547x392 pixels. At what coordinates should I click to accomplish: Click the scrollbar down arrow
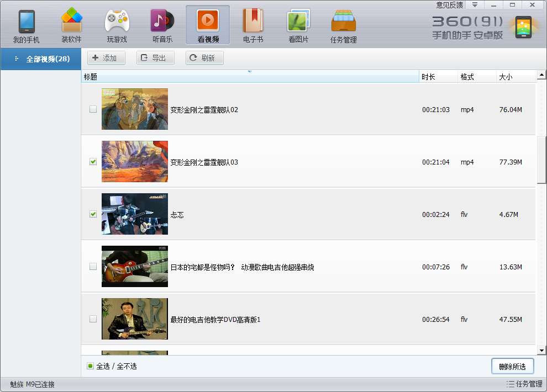pyautogui.click(x=541, y=350)
